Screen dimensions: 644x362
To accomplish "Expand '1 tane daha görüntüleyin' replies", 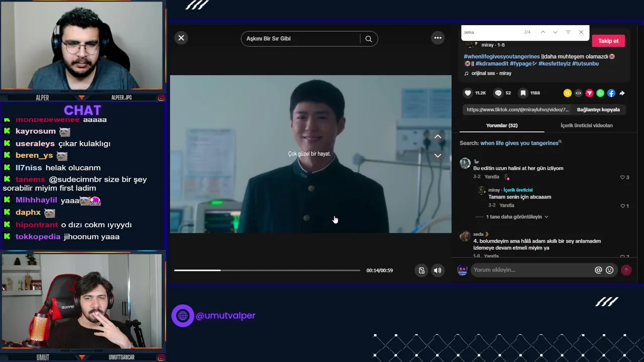I will click(x=517, y=217).
